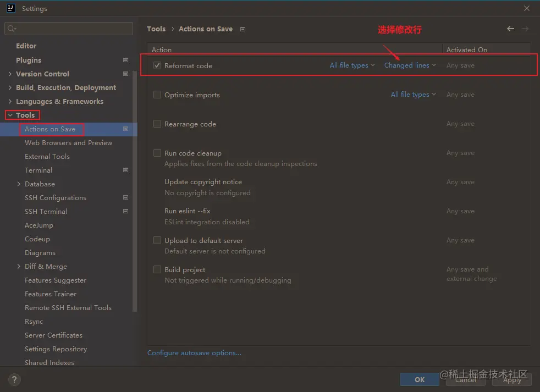Expand Languages & Frameworks section
This screenshot has height=392, width=540.
click(x=10, y=101)
